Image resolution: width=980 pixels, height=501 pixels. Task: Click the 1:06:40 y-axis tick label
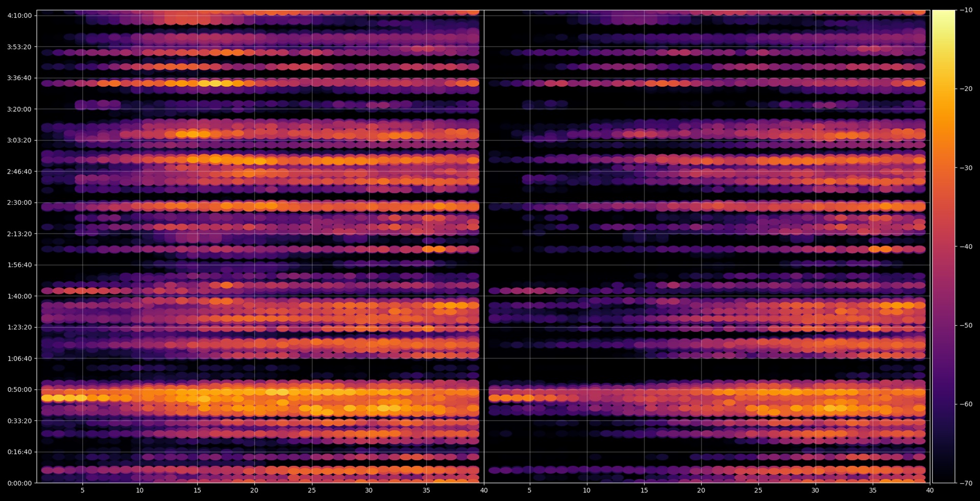[x=19, y=359]
